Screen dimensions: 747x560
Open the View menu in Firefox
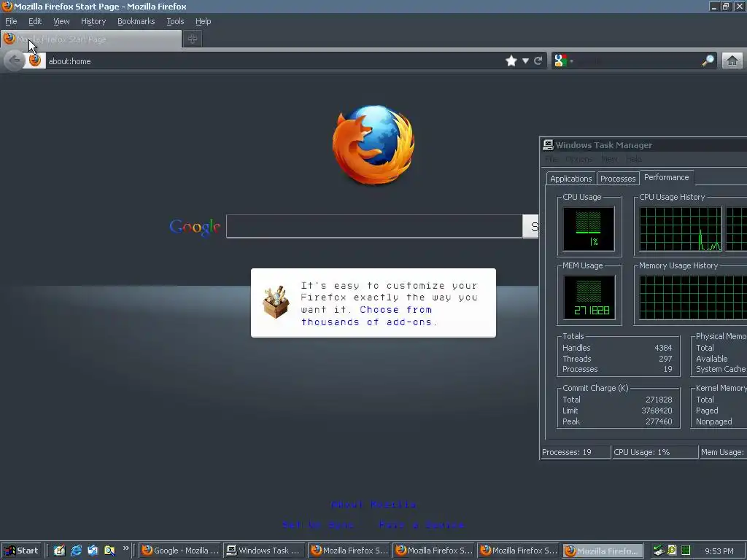coord(61,21)
